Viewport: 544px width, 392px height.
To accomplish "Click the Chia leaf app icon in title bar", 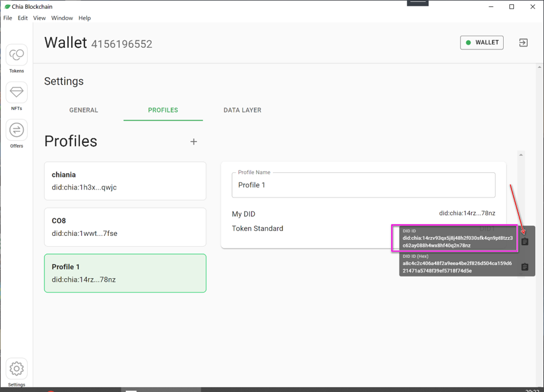I will click(7, 6).
